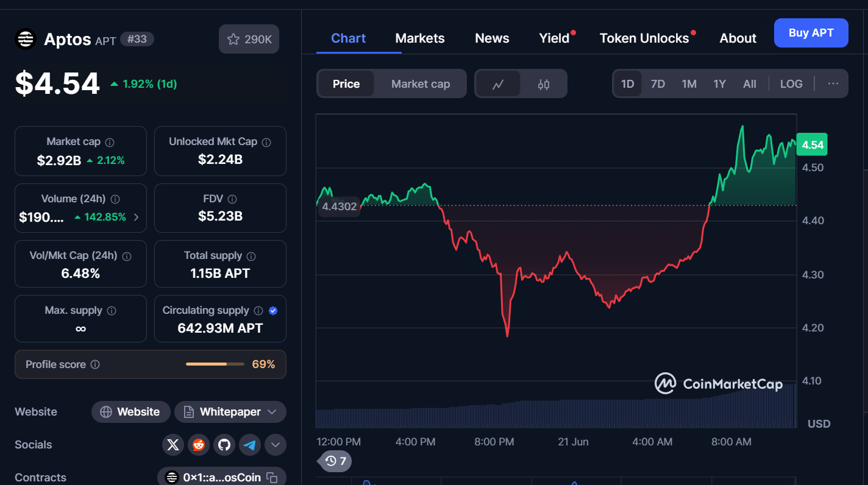Open the Yield tab

[555, 38]
